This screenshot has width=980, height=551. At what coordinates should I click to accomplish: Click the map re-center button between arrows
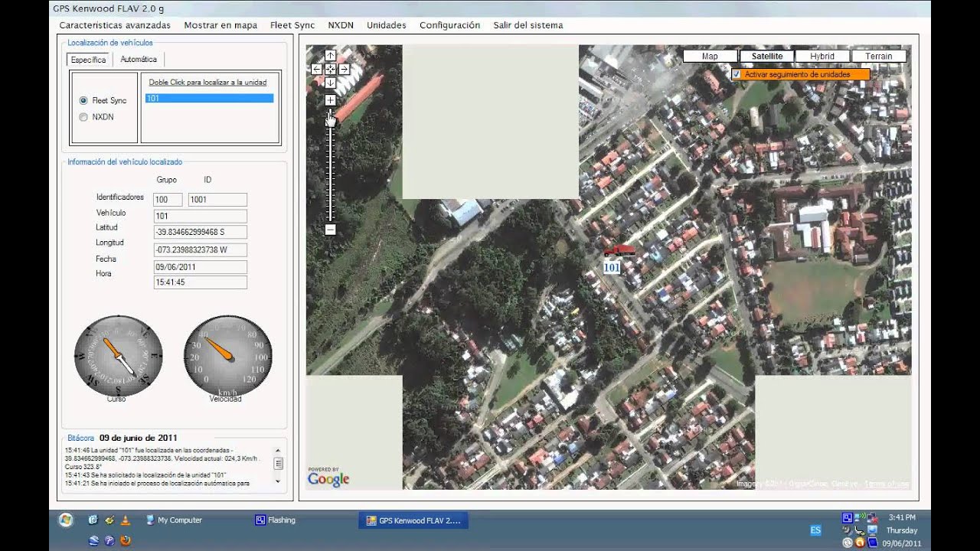[330, 69]
